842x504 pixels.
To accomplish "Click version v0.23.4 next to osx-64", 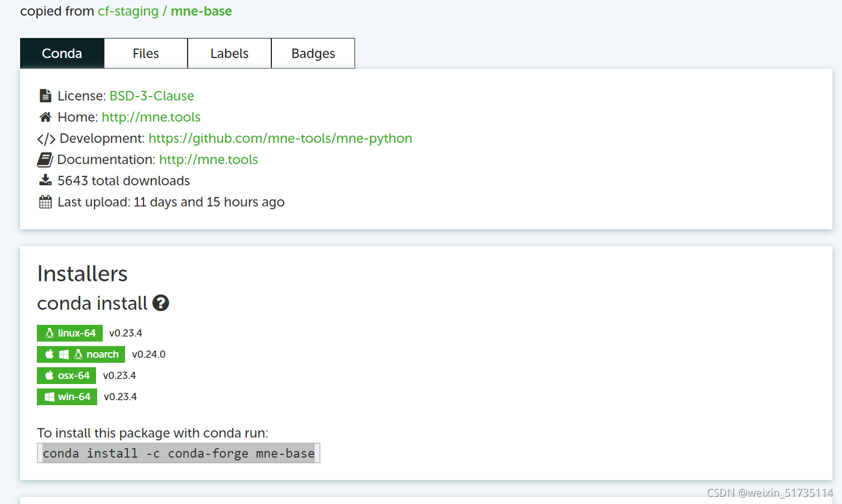I will pos(119,376).
